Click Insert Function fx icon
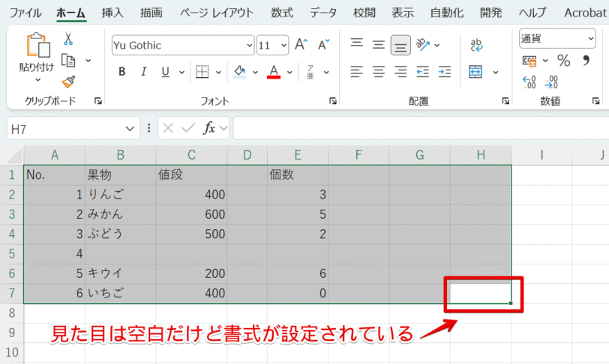609x364 pixels. (x=209, y=127)
